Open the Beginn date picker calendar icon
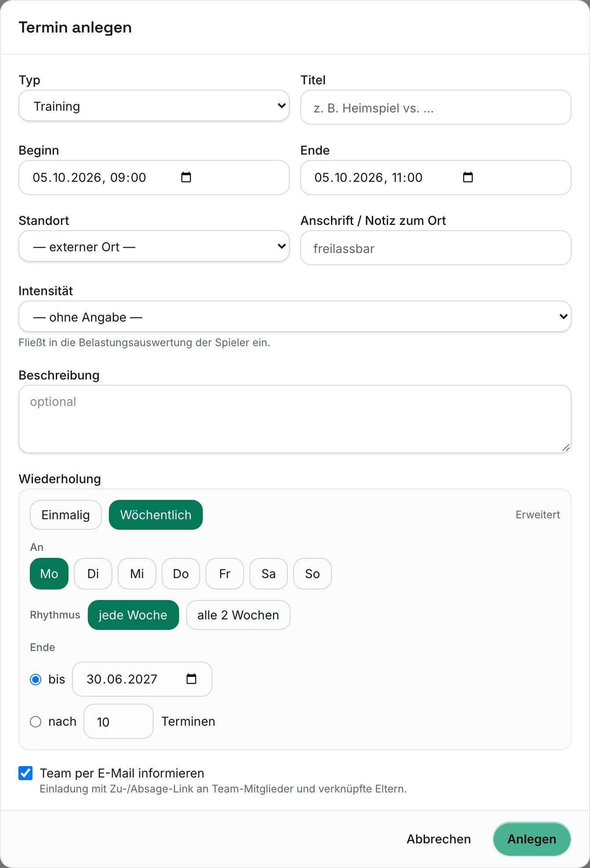The width and height of the screenshot is (590, 868). point(186,177)
